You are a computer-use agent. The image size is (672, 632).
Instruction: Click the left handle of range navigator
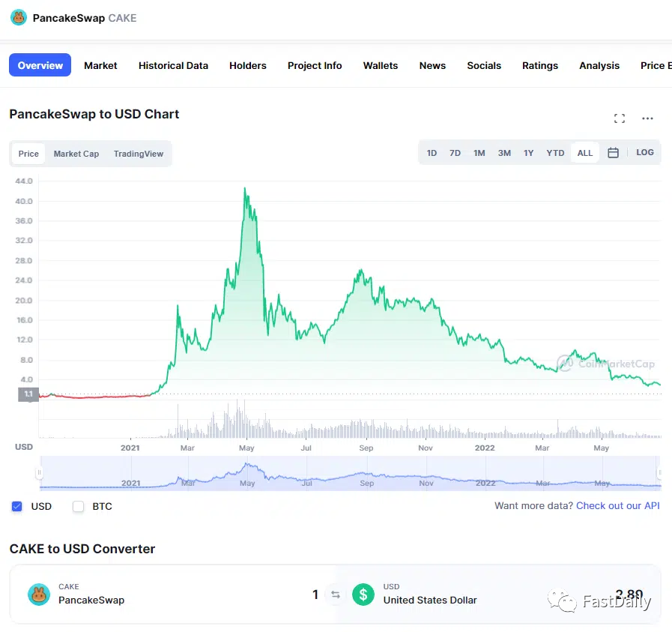pos(39,473)
